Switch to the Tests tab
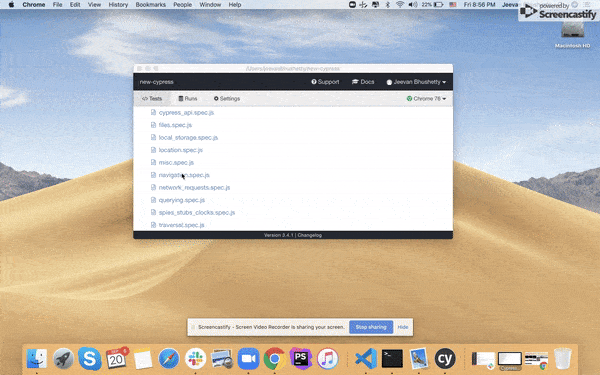 click(152, 98)
